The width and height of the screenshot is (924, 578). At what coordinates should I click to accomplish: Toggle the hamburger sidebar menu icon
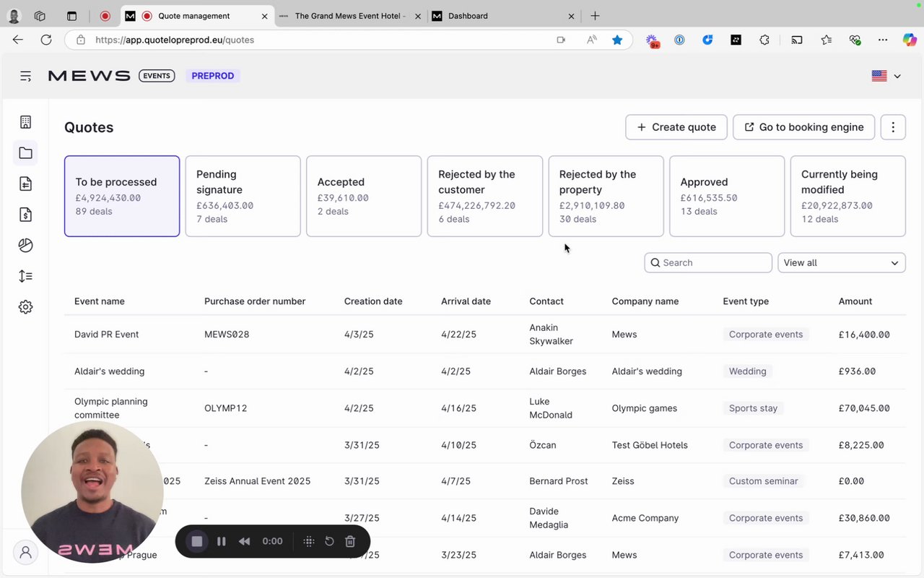tap(25, 76)
